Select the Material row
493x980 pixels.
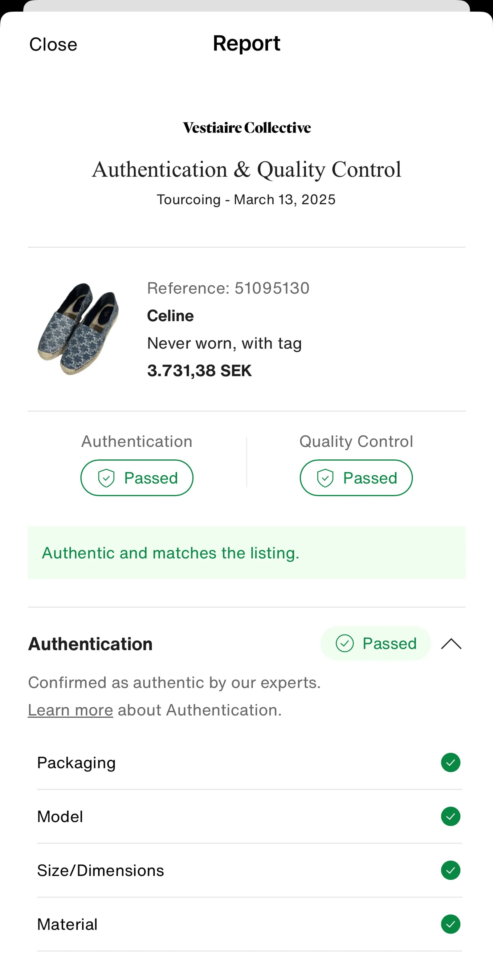pos(228,924)
